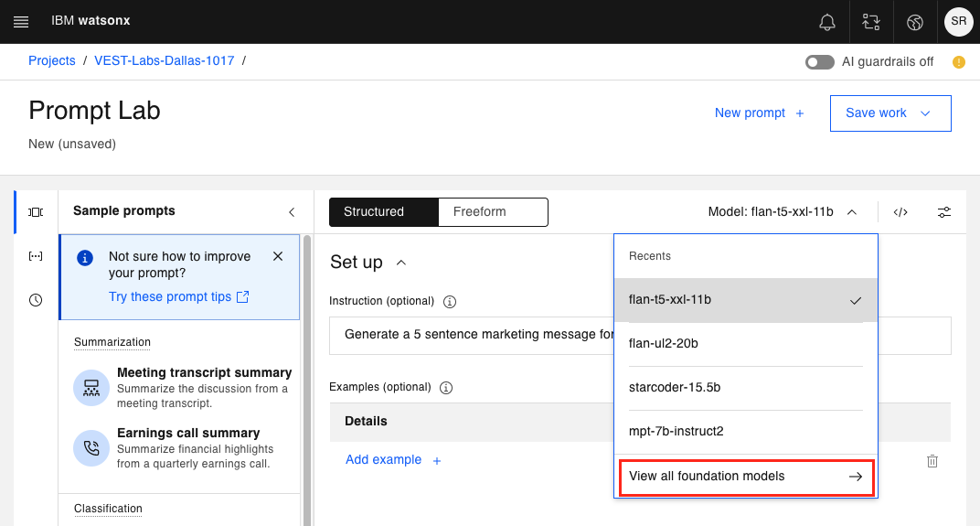
Task: Select Meeting transcript summary sample
Action: tap(183, 387)
